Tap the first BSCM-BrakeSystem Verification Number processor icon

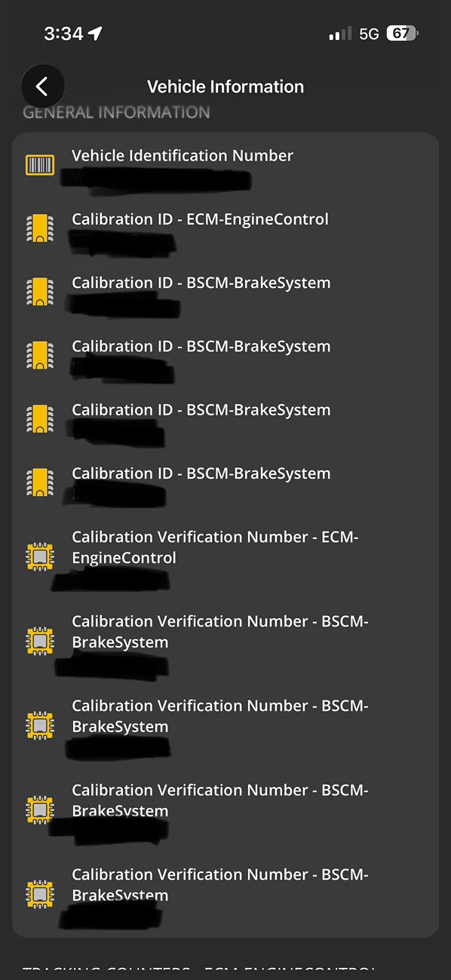(x=40, y=641)
